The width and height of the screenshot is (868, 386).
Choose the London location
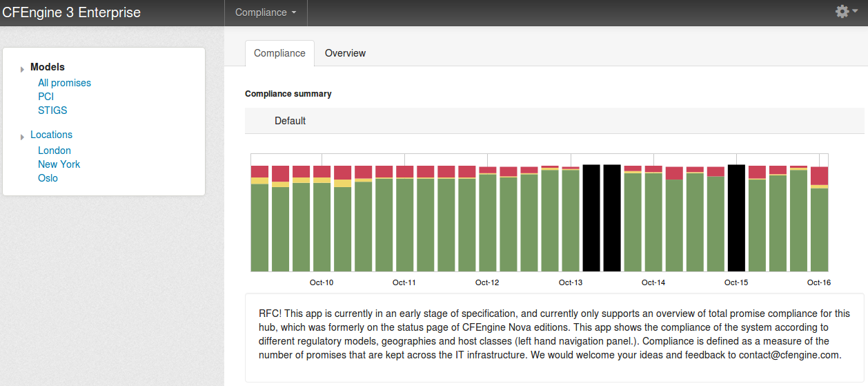pos(55,151)
